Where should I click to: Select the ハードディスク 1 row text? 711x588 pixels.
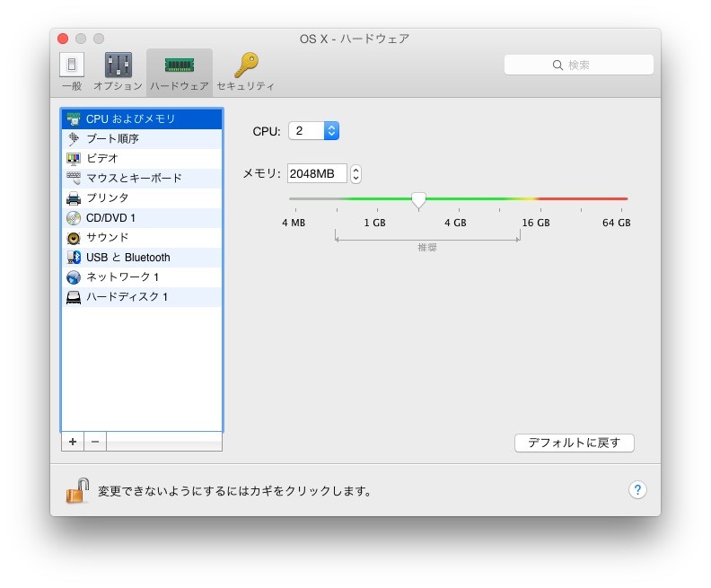(127, 297)
